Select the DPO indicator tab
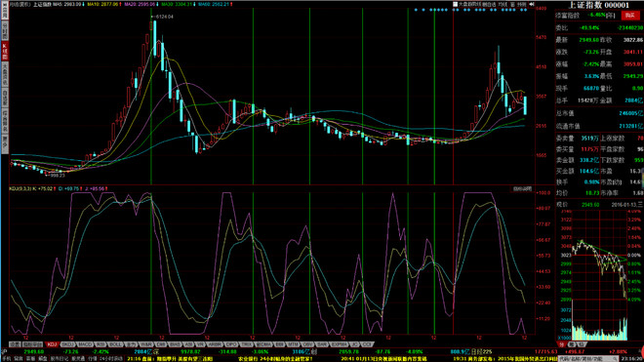The width and height of the screenshot is (644, 362). click(x=231, y=344)
